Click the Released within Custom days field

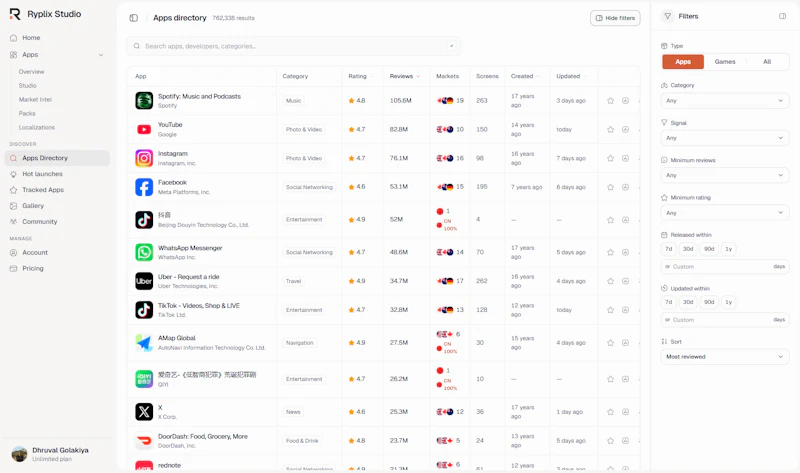pos(724,266)
